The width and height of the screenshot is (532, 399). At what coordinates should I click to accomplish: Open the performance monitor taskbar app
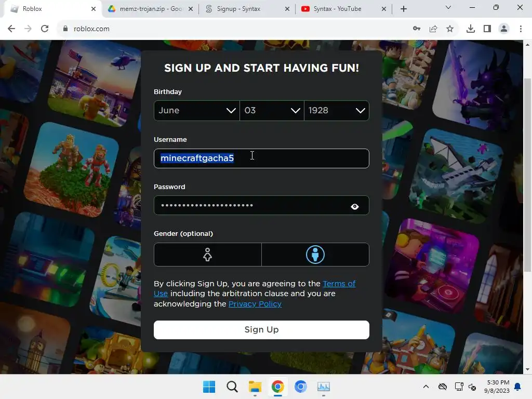click(323, 387)
